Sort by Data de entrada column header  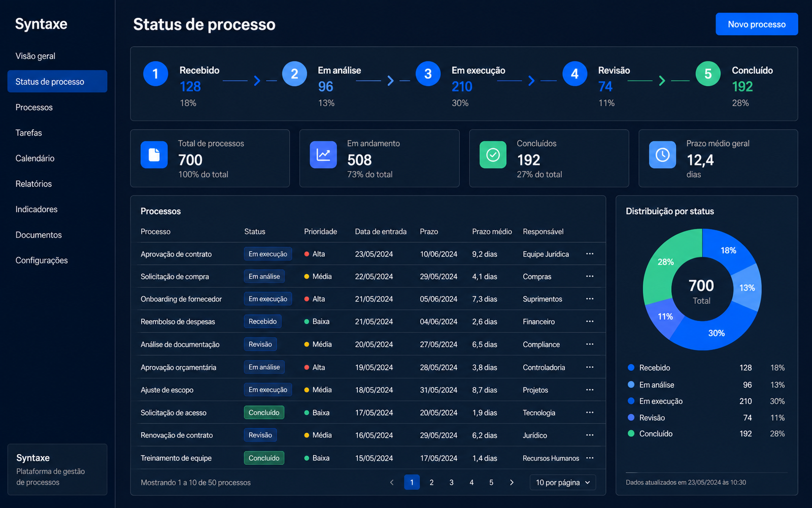pos(381,231)
